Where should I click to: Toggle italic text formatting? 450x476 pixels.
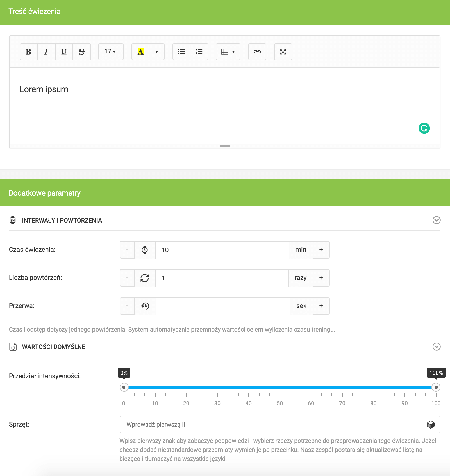coord(46,52)
